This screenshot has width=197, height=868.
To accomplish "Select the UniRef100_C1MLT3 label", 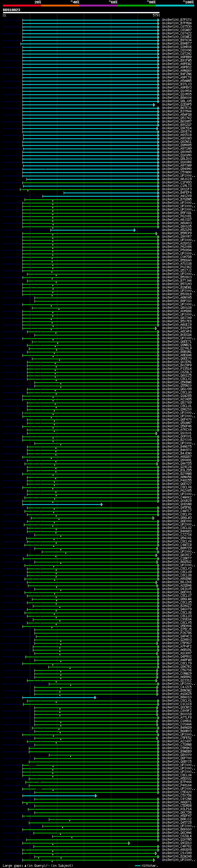I will [177, 186].
